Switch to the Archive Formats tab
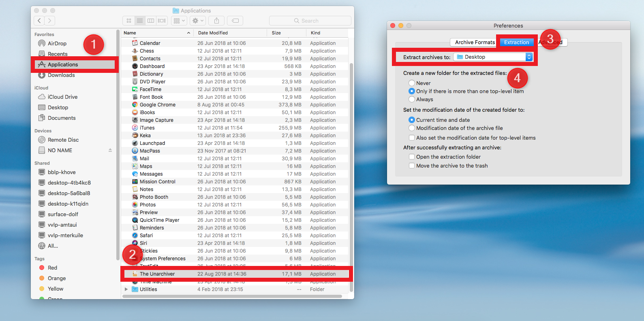The width and height of the screenshot is (644, 321). click(x=475, y=42)
